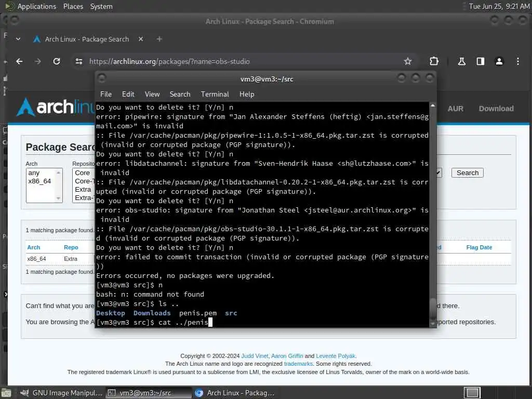Open Chromium profile avatar icon
This screenshot has height=399, width=532.
[499, 61]
